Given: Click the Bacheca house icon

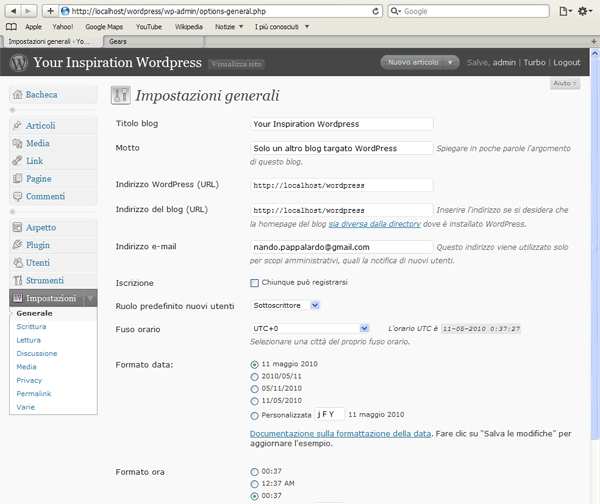Looking at the screenshot, I should [x=18, y=94].
